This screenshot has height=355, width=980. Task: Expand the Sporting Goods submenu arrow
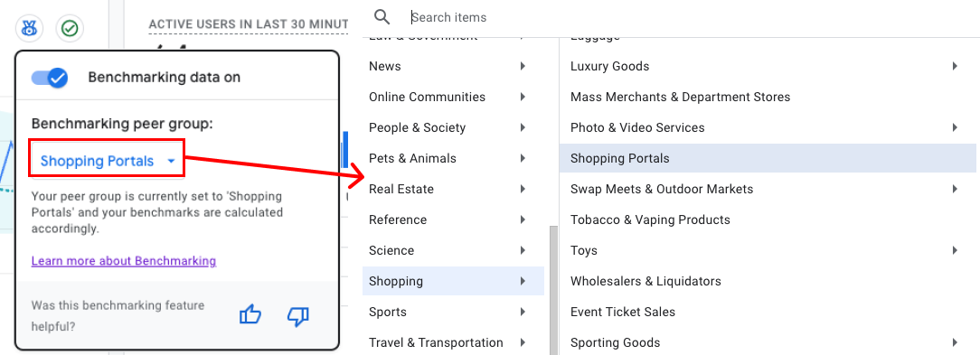(955, 342)
